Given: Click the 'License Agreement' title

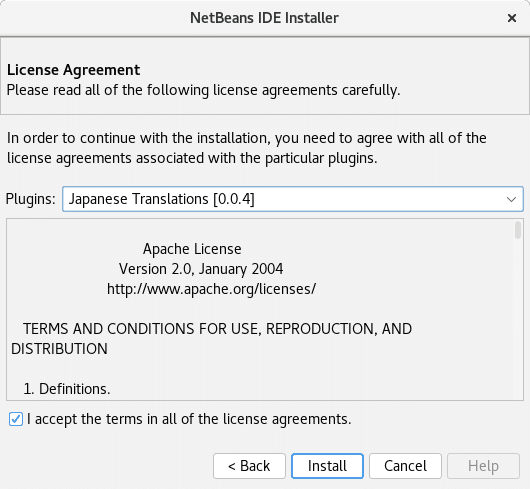Looking at the screenshot, I should pyautogui.click(x=73, y=70).
